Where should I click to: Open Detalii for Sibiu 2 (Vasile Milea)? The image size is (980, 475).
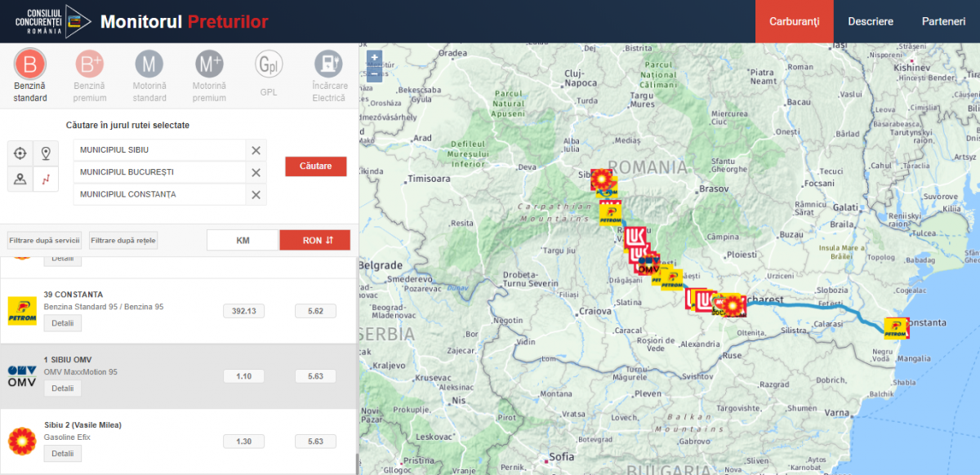[63, 454]
